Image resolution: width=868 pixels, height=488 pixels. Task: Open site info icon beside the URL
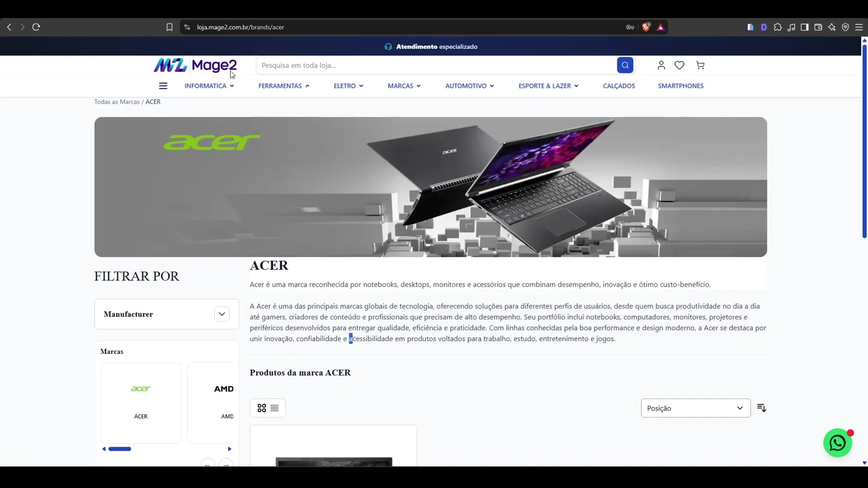pyautogui.click(x=187, y=27)
